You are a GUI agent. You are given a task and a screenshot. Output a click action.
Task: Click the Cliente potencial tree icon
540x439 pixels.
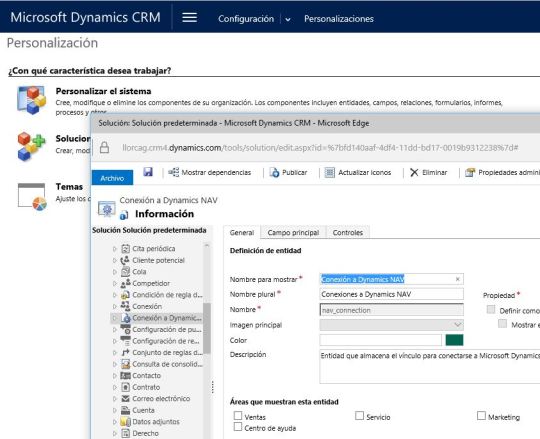125,260
